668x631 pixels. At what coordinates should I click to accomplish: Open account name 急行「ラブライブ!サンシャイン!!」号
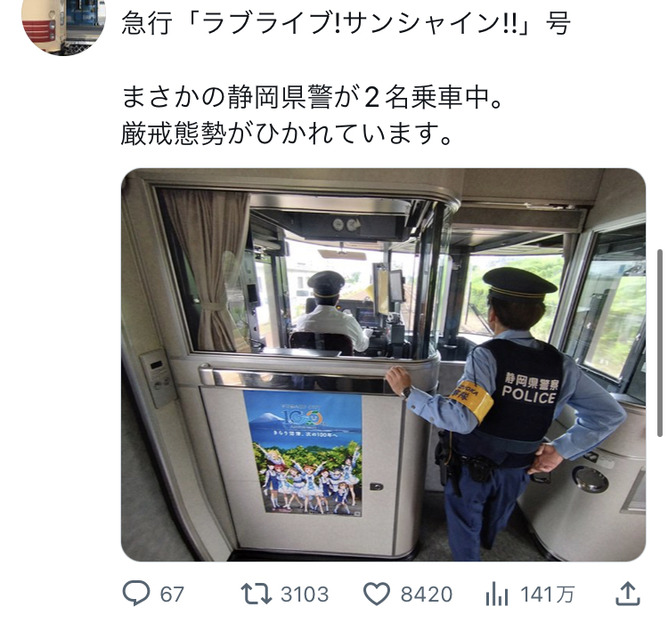[x=346, y=23]
